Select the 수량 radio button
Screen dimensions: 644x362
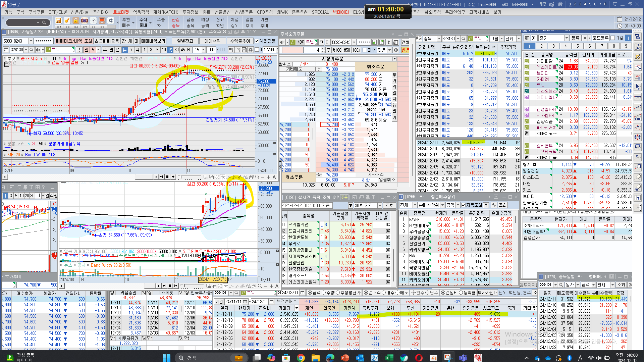[324, 293]
